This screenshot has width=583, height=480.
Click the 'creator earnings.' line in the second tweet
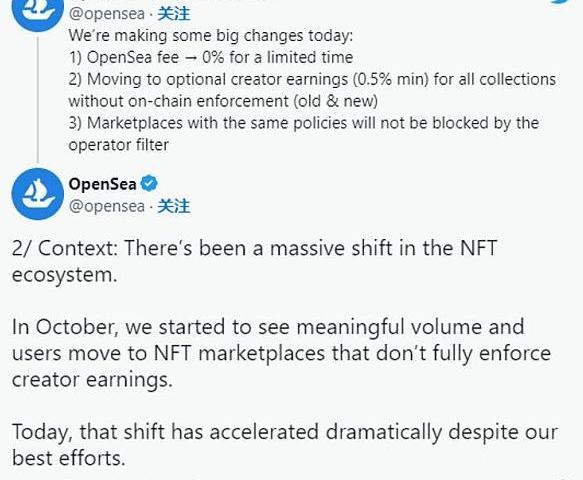click(92, 380)
